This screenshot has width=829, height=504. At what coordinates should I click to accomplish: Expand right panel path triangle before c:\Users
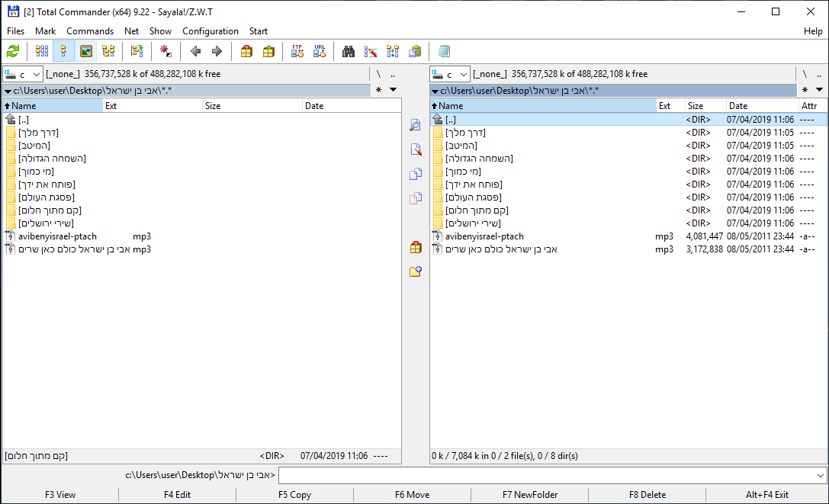coord(435,91)
